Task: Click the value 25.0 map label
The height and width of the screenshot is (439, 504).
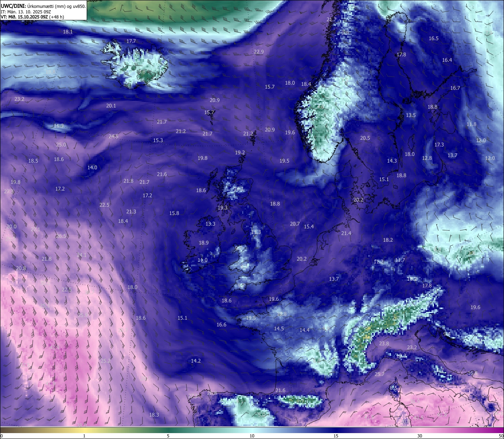Action: [x=61, y=144]
